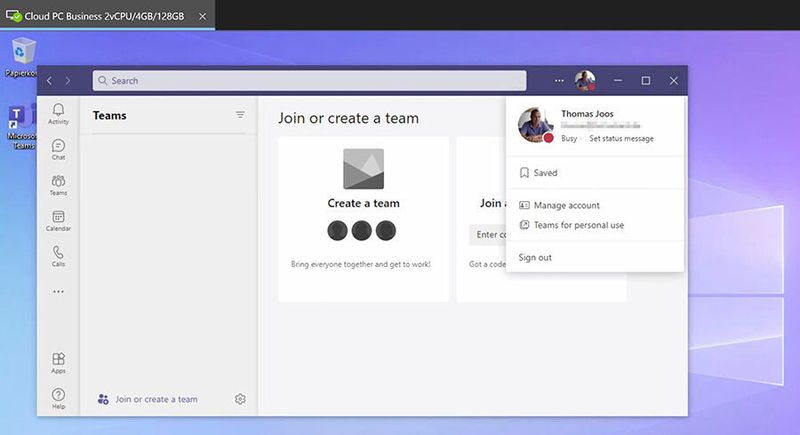Viewport: 800px width, 435px height.
Task: Click the Create a team card image
Action: (x=363, y=169)
